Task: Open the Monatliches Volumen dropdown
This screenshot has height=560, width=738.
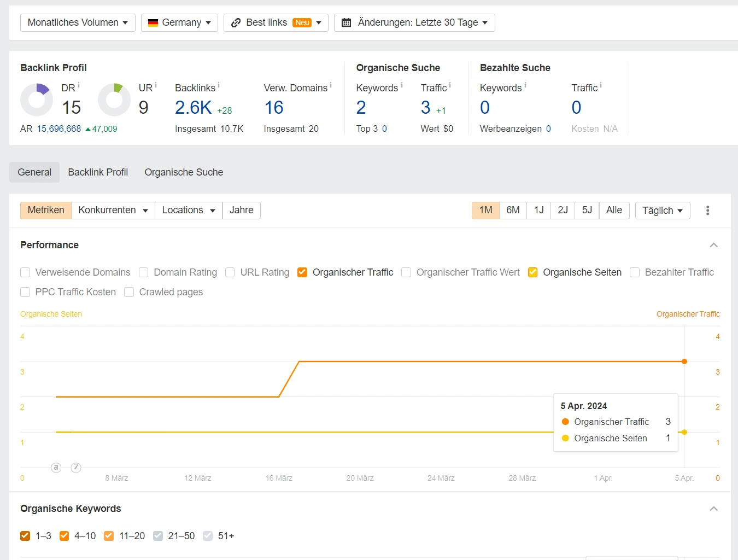Action: [78, 22]
